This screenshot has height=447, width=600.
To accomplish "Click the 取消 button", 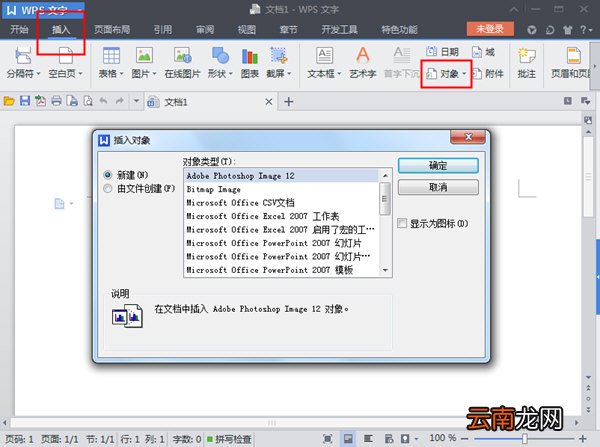I will point(438,187).
